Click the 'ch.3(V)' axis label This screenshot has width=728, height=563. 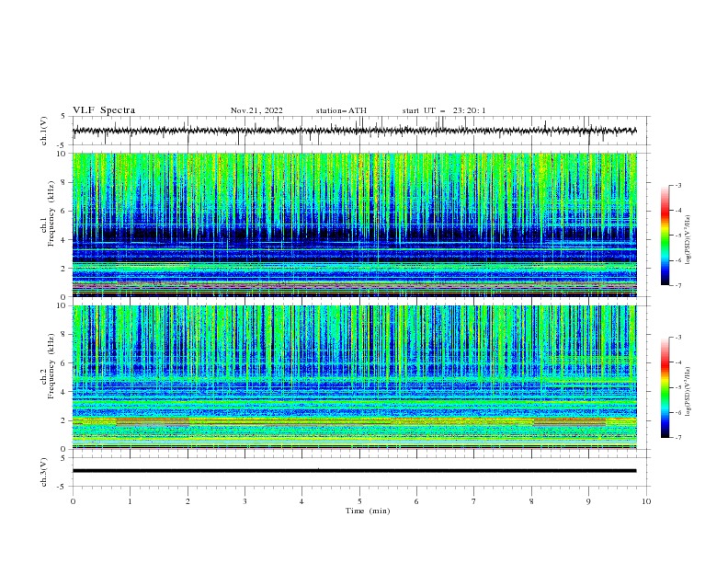click(x=44, y=472)
